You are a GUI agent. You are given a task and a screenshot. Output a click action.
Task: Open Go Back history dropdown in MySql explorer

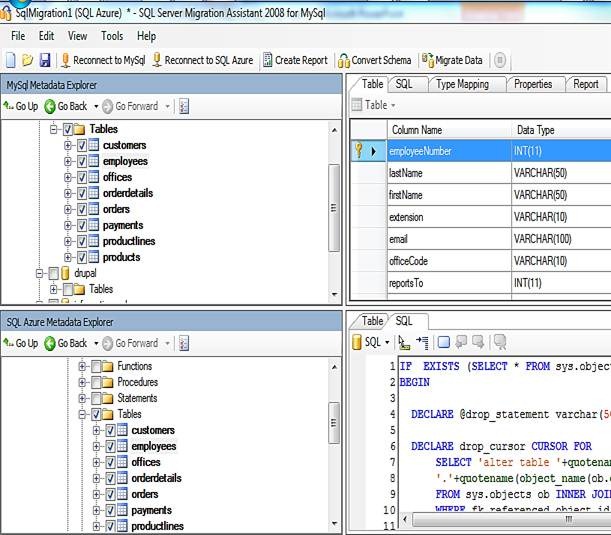96,106
